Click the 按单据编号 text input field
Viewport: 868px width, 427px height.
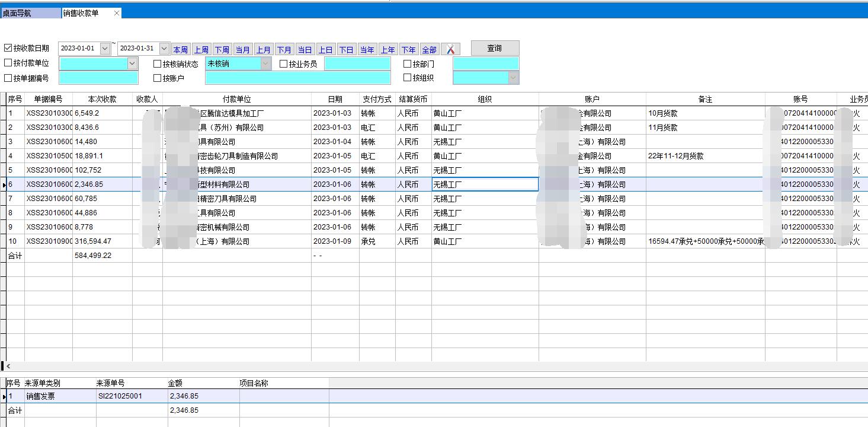coord(98,78)
